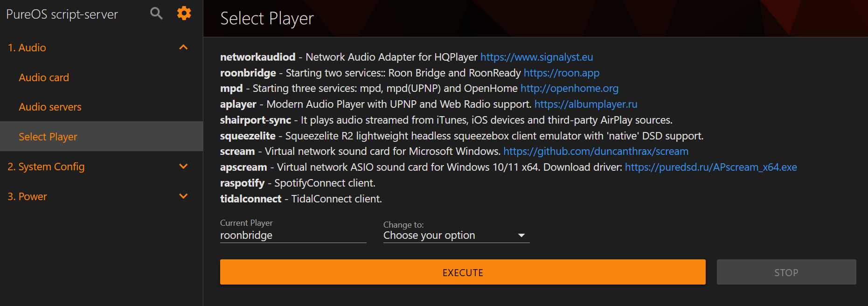
Task: Expand the 3. Power section chevron
Action: tap(183, 196)
